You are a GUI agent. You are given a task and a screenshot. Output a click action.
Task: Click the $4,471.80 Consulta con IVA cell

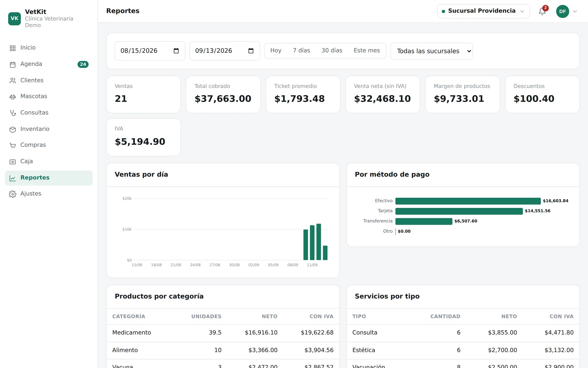click(x=559, y=333)
